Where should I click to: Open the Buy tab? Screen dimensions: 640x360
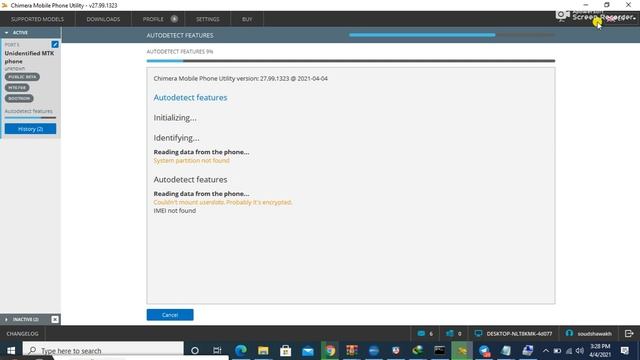coord(247,19)
